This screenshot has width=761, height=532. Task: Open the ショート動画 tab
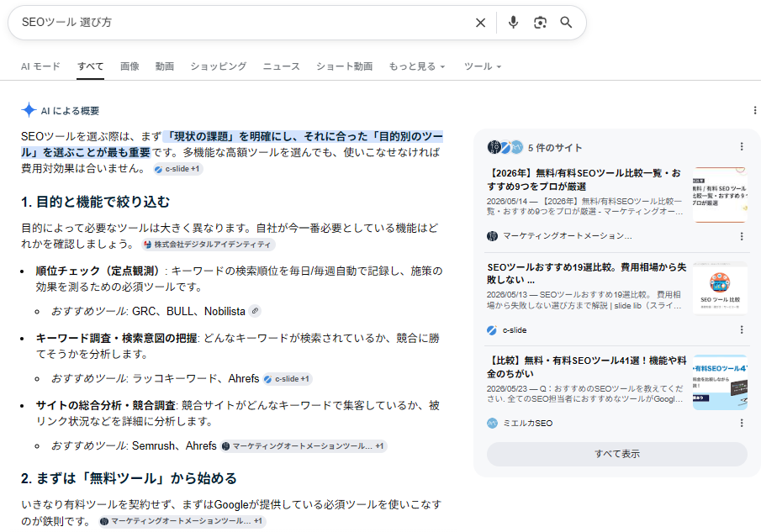[344, 66]
